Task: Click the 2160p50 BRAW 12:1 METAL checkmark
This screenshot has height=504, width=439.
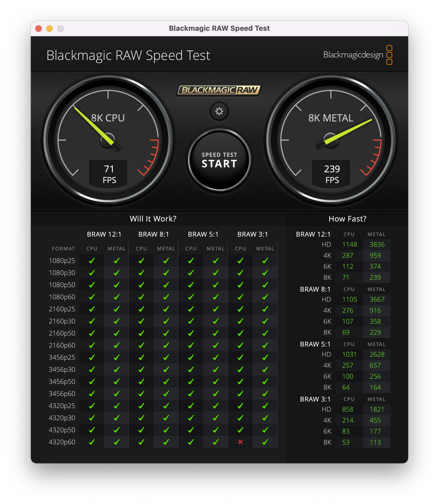Action: click(117, 333)
